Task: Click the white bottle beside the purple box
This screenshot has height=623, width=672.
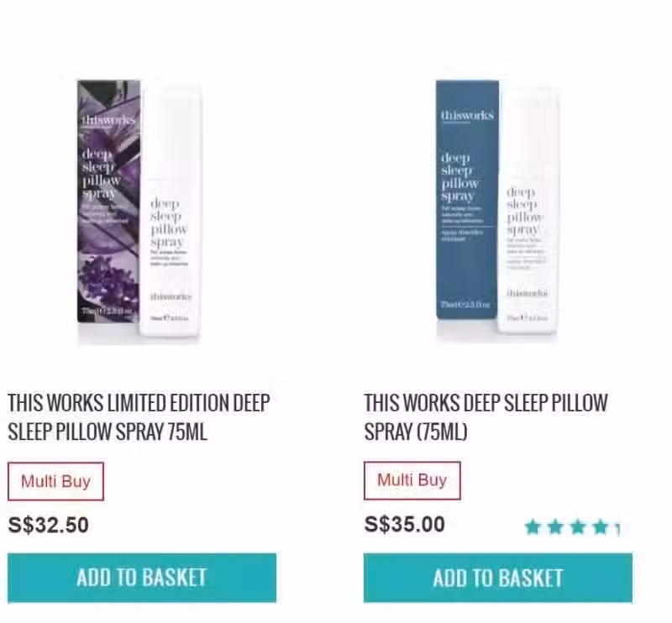Action: click(x=171, y=211)
